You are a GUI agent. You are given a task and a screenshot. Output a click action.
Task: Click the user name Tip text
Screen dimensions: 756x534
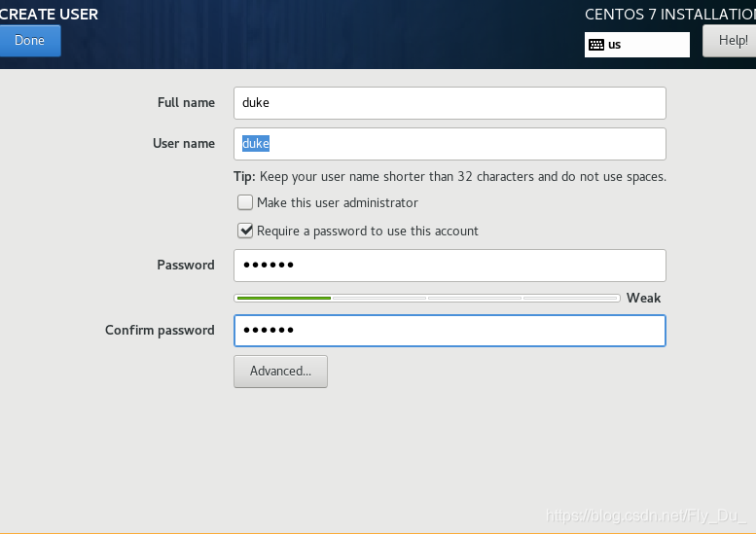point(450,177)
